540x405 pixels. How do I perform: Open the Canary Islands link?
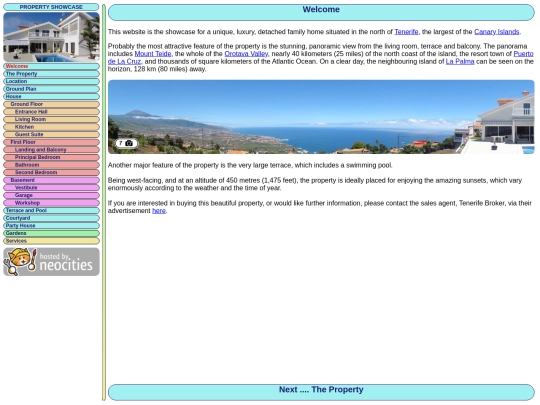[x=497, y=32]
